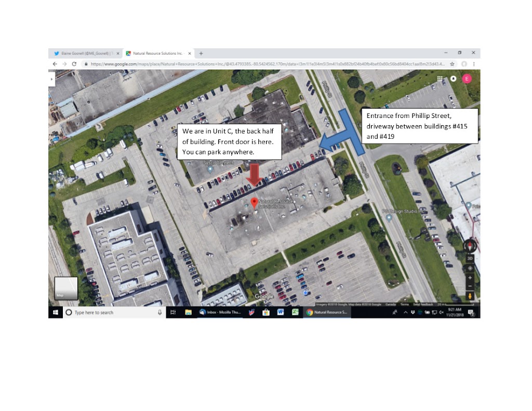Click the browser forward arrow
The image size is (532, 411).
tap(64, 64)
